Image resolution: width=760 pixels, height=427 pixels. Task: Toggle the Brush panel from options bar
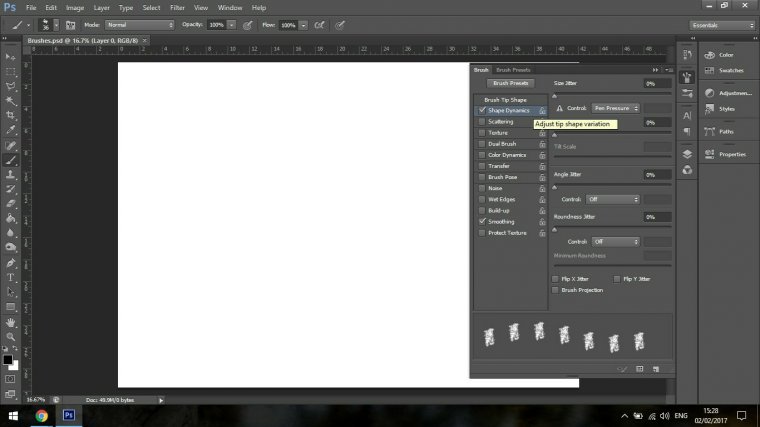tap(70, 25)
